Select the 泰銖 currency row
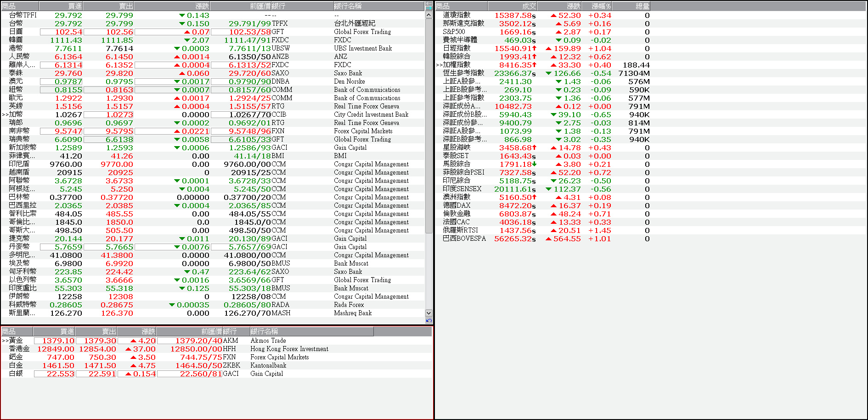Screen dimensions: 868x420 (x=213, y=73)
